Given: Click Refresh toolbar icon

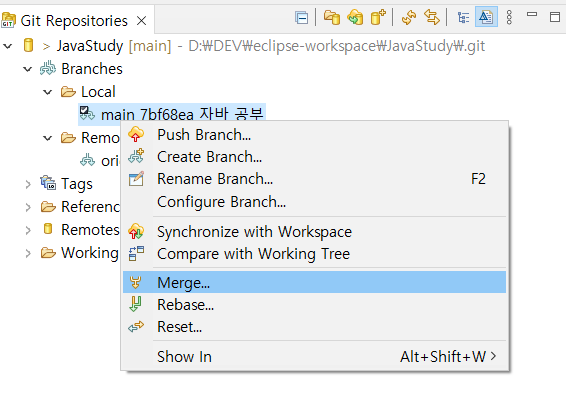Looking at the screenshot, I should tap(409, 17).
